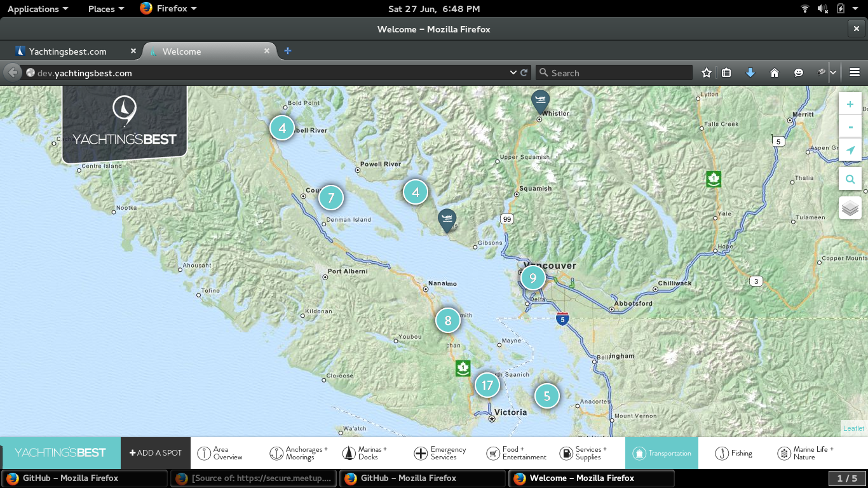Zoom out using the map minus button
Image resolution: width=868 pixels, height=488 pixels.
coord(850,127)
